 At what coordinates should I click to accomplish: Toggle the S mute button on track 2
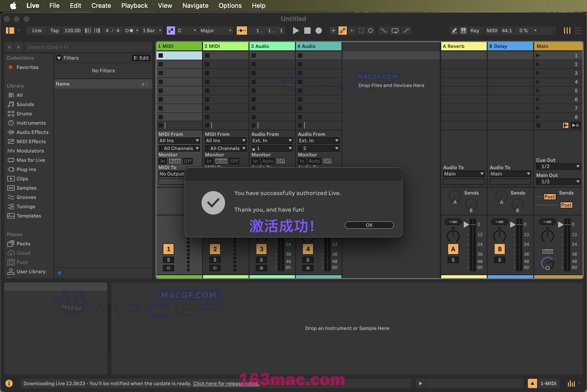(214, 260)
